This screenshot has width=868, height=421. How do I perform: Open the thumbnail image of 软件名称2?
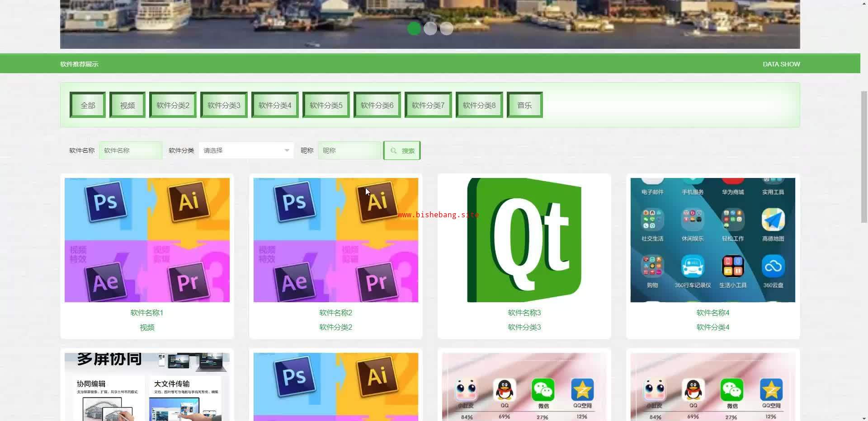[336, 240]
